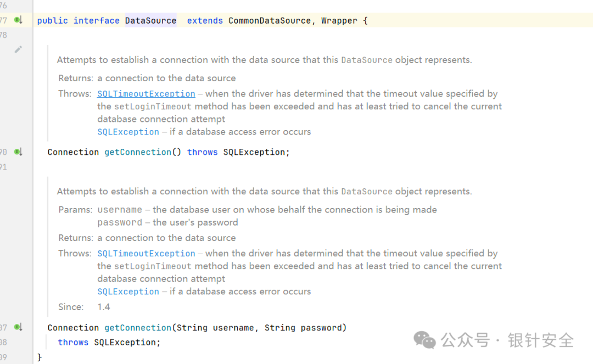
Task: Click the setLoginTimeout text in first doc block
Action: (x=153, y=107)
